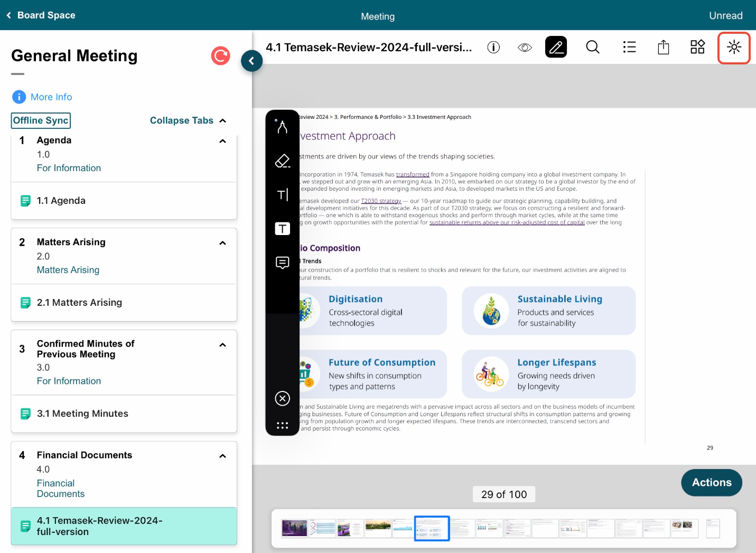This screenshot has height=553, width=756.
Task: Click the Longer Lifespans card
Action: pyautogui.click(x=548, y=374)
